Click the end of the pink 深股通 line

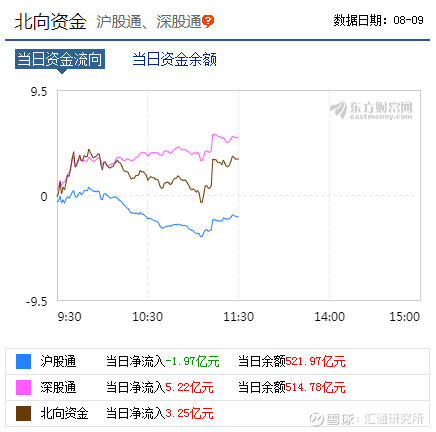pos(238,137)
